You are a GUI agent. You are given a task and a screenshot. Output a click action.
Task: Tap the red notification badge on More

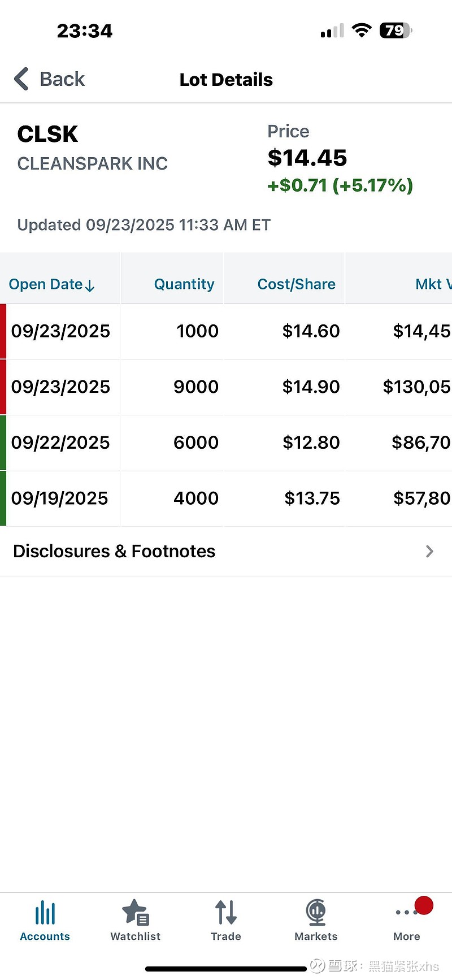pyautogui.click(x=424, y=905)
